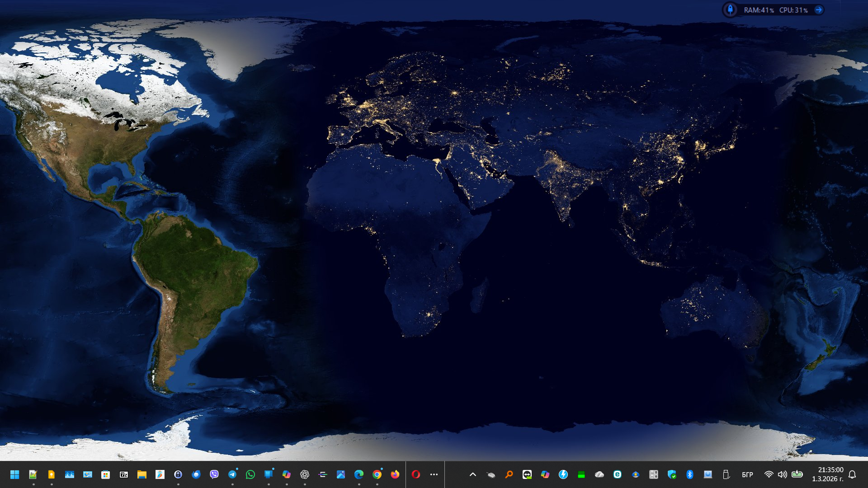Open the volume speaker control
Viewport: 868px width, 488px height.
783,474
